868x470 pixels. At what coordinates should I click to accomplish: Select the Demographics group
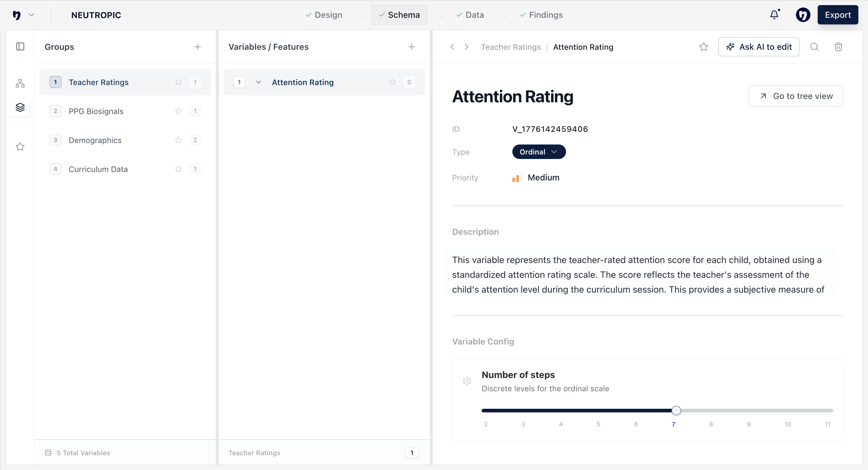[x=95, y=140]
